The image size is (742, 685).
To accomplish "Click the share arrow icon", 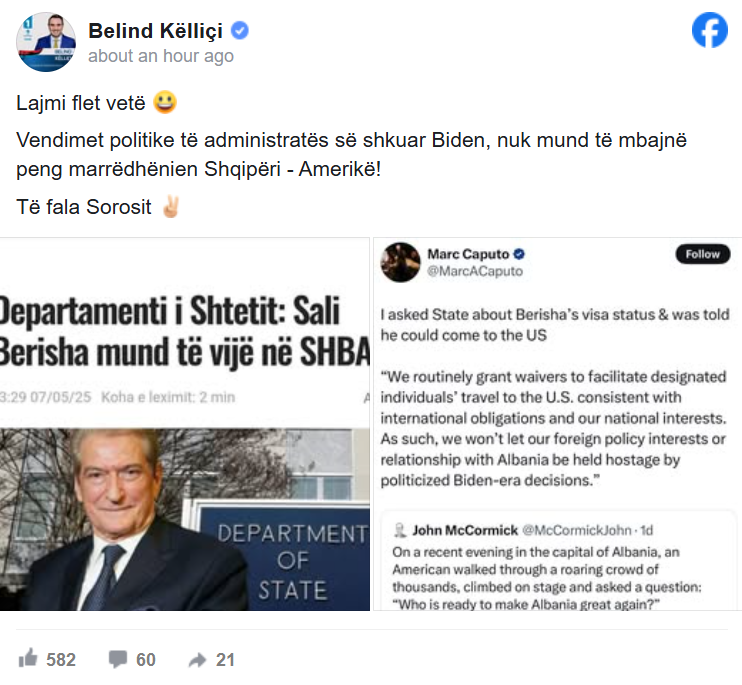I will coord(198,659).
